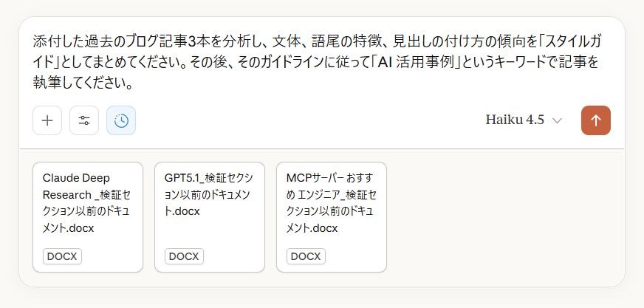
Task: Open the tools sliders settings icon
Action: tap(84, 120)
